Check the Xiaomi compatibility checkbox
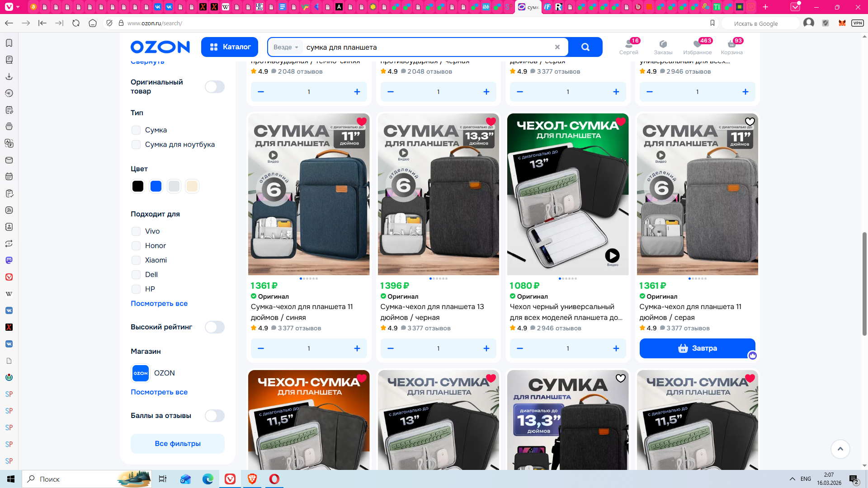Screen dimensions: 868x488 point(136,260)
